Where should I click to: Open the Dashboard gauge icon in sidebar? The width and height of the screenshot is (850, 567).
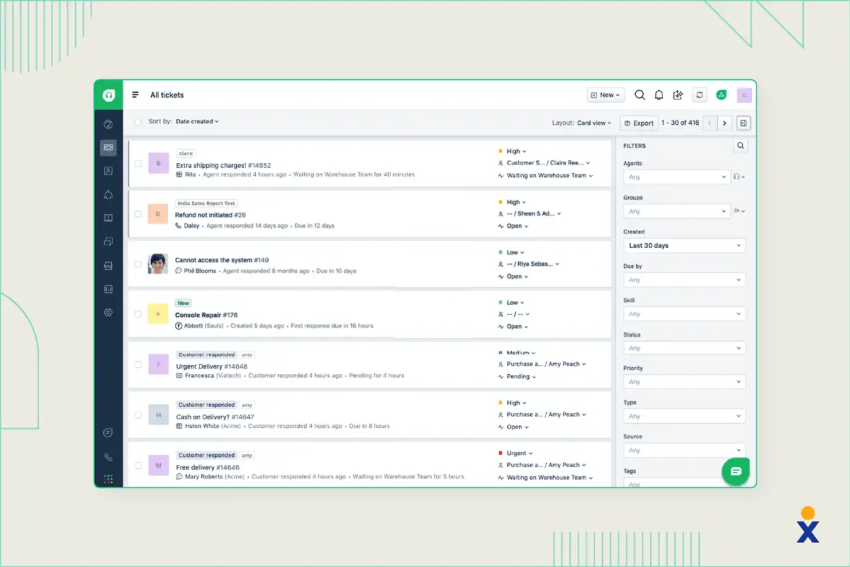(108, 124)
